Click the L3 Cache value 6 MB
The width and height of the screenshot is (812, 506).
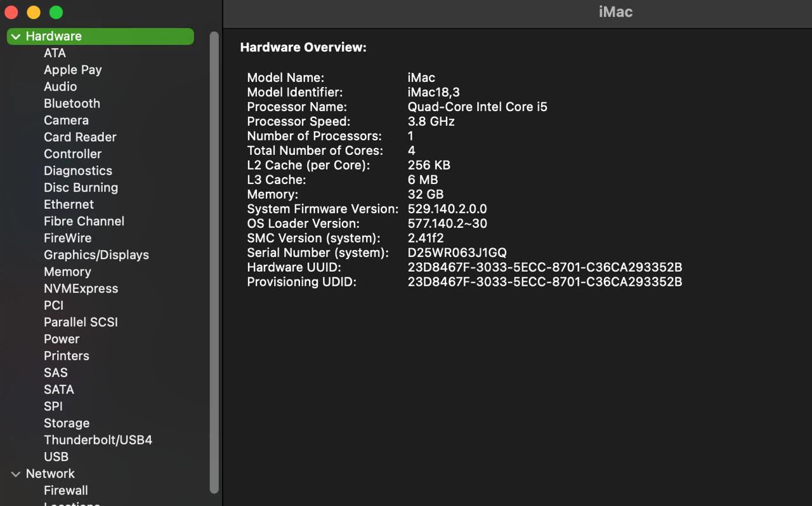tap(423, 180)
